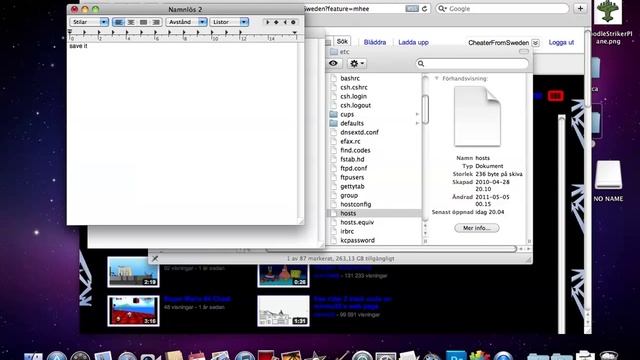Select the irbrc file
This screenshot has height=360, width=640.
347,231
